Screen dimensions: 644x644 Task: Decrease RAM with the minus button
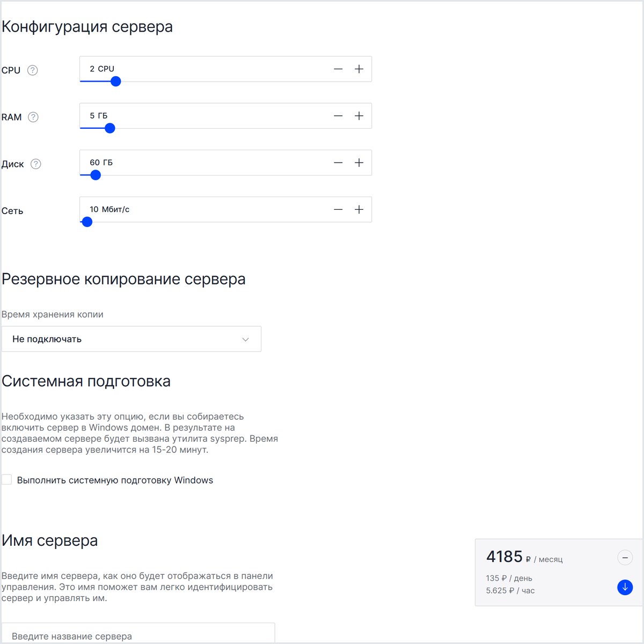[338, 116]
